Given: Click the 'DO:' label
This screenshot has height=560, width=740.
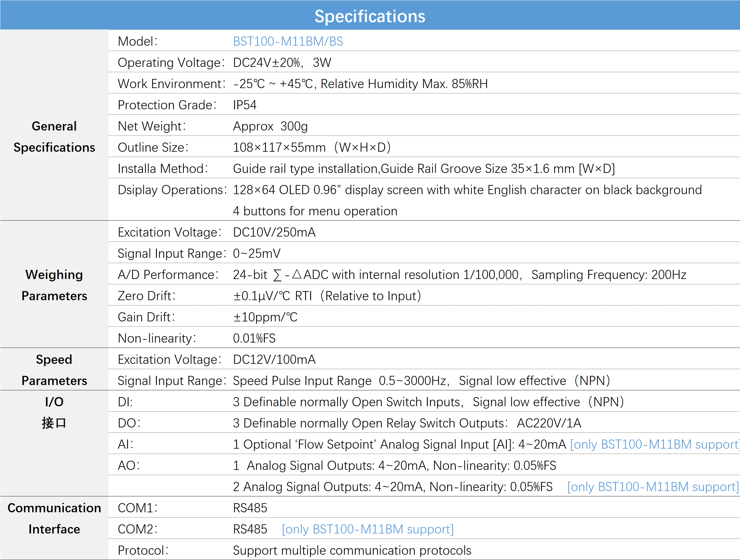Looking at the screenshot, I should coord(129,423).
